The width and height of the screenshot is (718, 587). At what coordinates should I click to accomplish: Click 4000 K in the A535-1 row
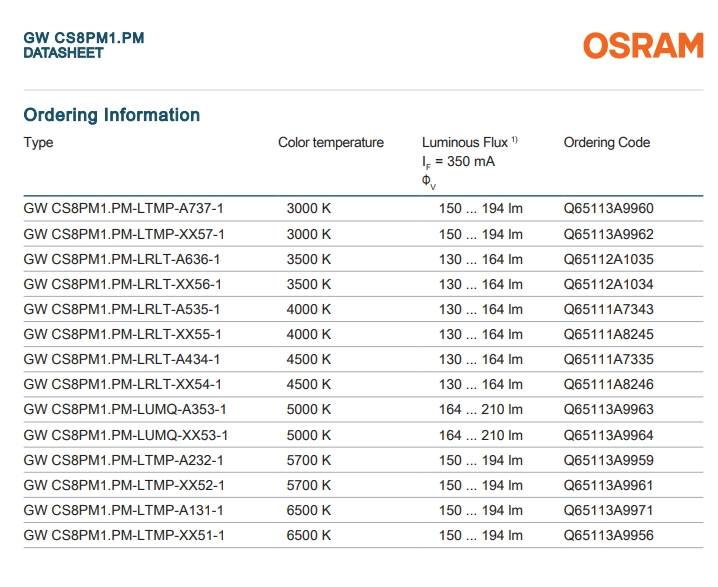(309, 309)
